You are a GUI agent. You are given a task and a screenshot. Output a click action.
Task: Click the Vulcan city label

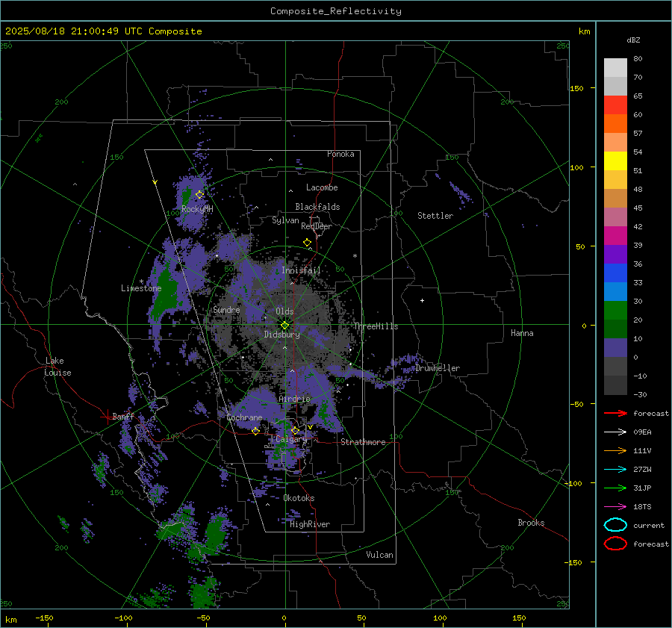[x=379, y=555]
